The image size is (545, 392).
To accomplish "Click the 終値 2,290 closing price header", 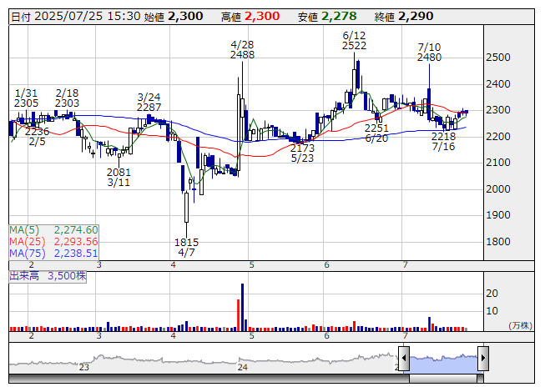I will coord(404,17).
